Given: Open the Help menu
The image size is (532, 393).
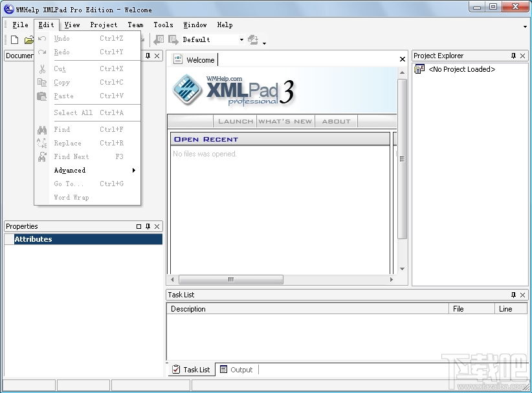Looking at the screenshot, I should point(225,25).
